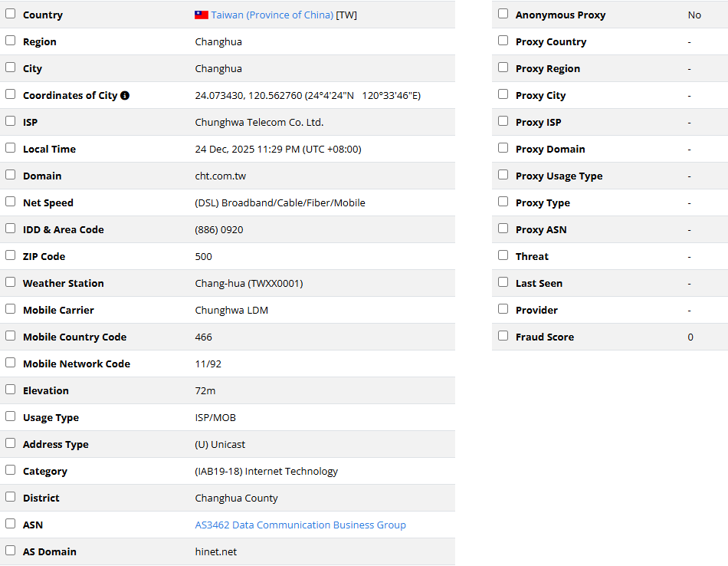This screenshot has height=566, width=728.
Task: Click the cht.com.tw domain value
Action: pyautogui.click(x=220, y=176)
